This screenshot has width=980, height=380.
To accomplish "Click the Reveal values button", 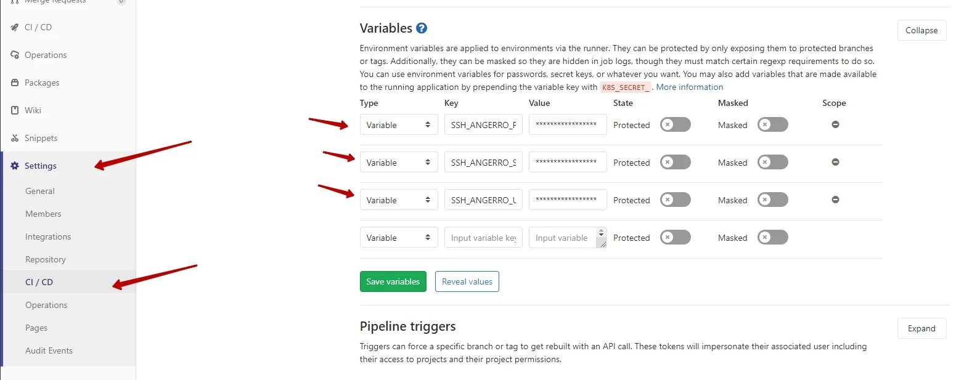I will tap(467, 281).
